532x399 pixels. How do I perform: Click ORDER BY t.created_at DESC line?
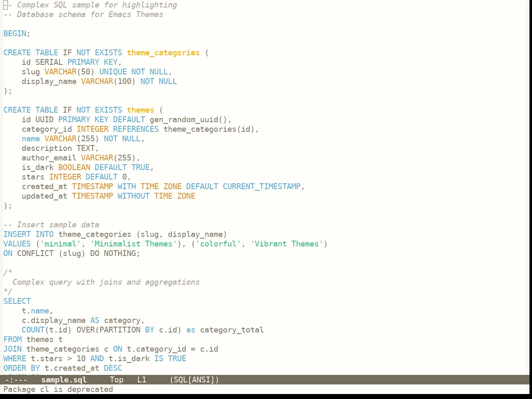pyautogui.click(x=63, y=368)
